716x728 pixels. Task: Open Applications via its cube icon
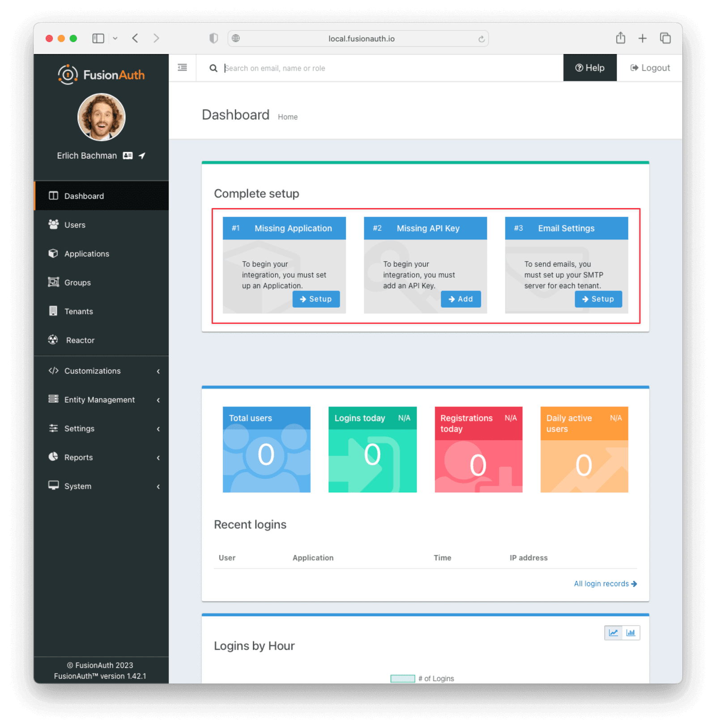(53, 254)
